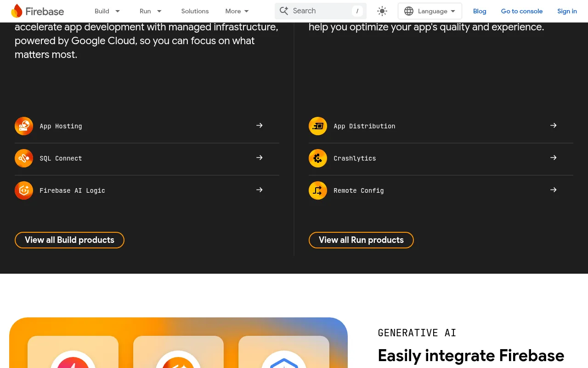588x368 pixels.
Task: Click the App Hosting product icon
Action: [24, 126]
